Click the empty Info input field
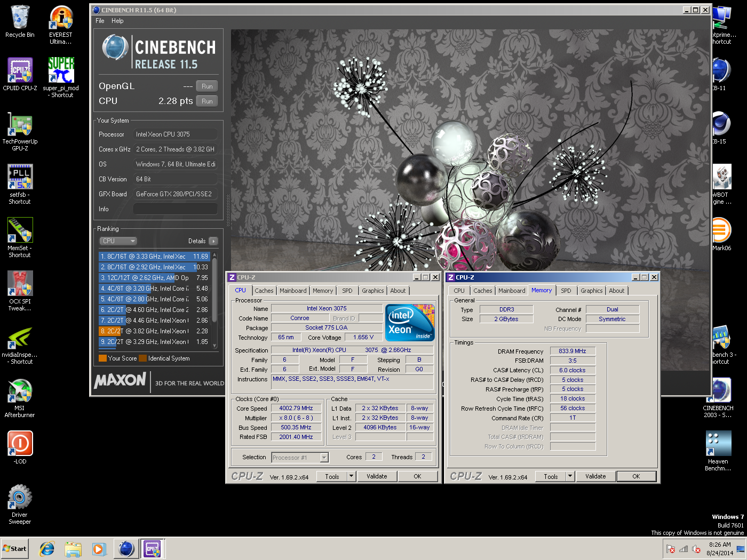 pos(176,209)
